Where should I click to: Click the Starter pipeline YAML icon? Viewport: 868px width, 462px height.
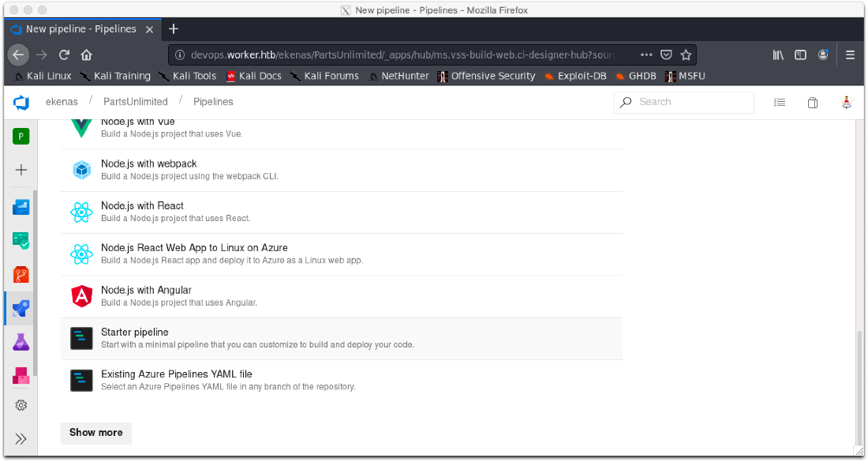81,339
